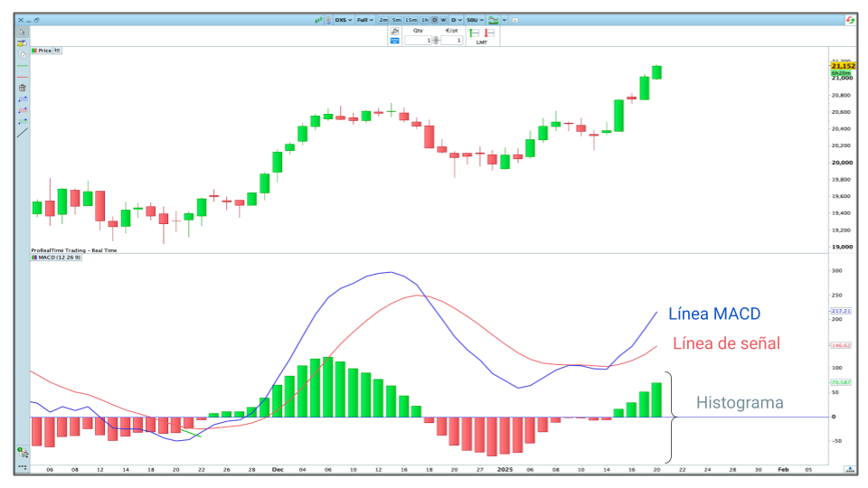This screenshot has width=868, height=488.
Task: Toggle the D daily timeframe button
Action: tap(434, 20)
